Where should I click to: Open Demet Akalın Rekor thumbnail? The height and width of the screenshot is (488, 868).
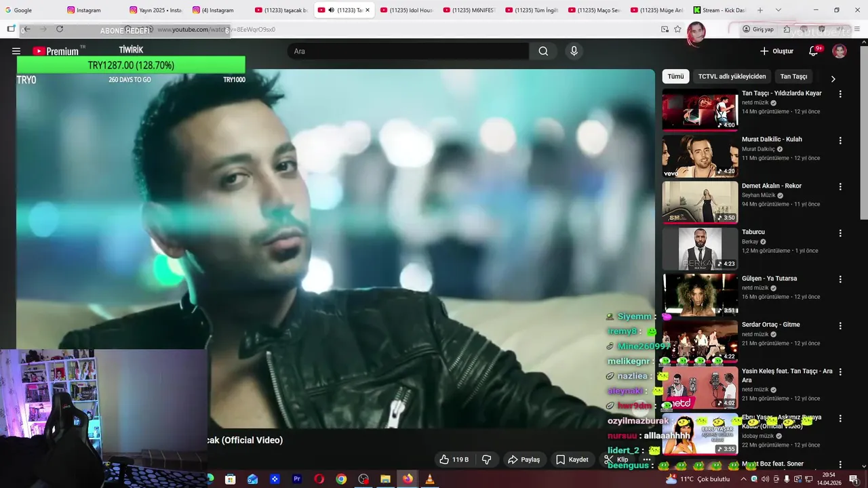point(700,202)
